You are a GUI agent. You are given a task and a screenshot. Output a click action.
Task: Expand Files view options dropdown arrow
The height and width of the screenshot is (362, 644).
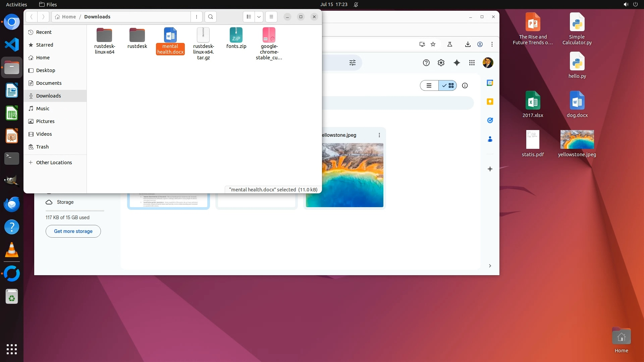[259, 17]
